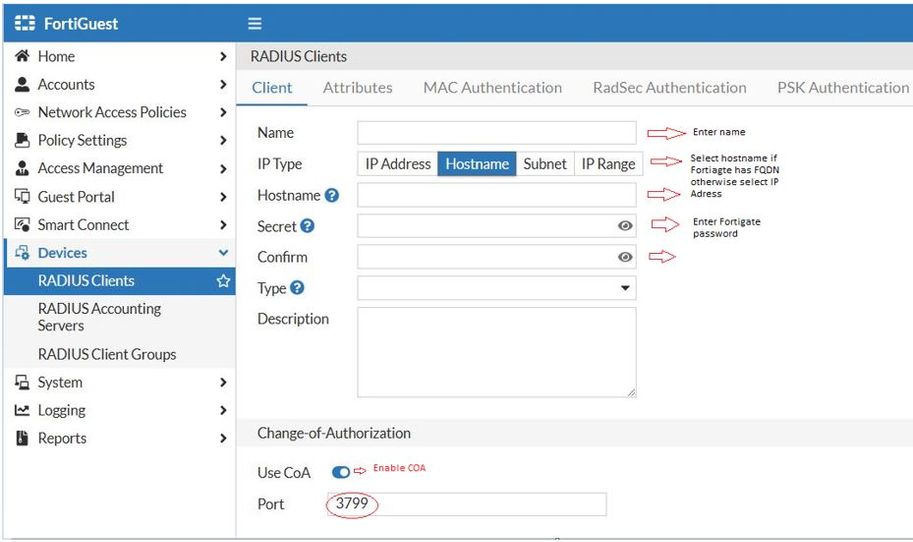This screenshot has height=542, width=913.
Task: Open the Type dropdown
Action: pos(625,288)
